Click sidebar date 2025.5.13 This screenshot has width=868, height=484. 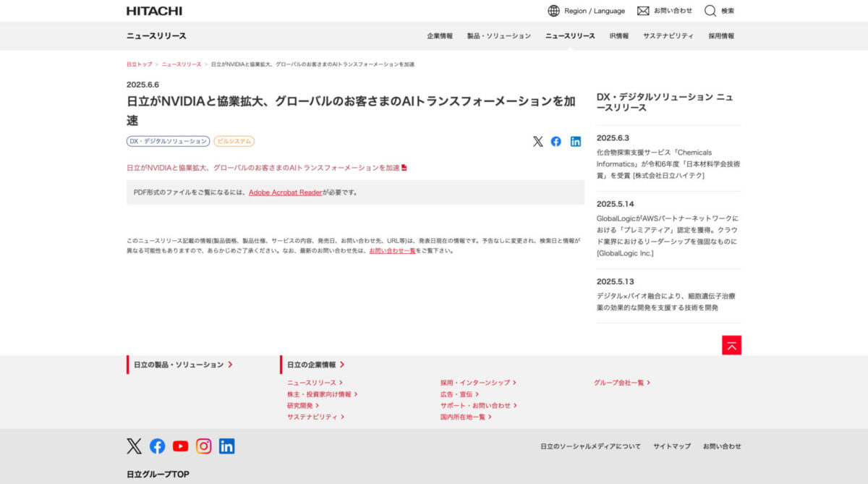[x=615, y=281]
